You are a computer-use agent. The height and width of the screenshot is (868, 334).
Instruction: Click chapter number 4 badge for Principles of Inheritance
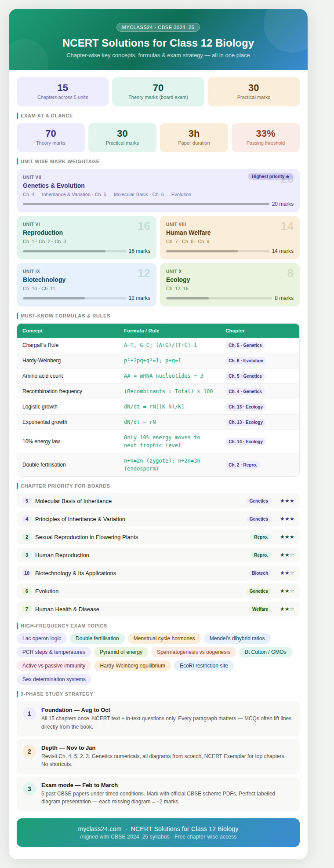27,519
